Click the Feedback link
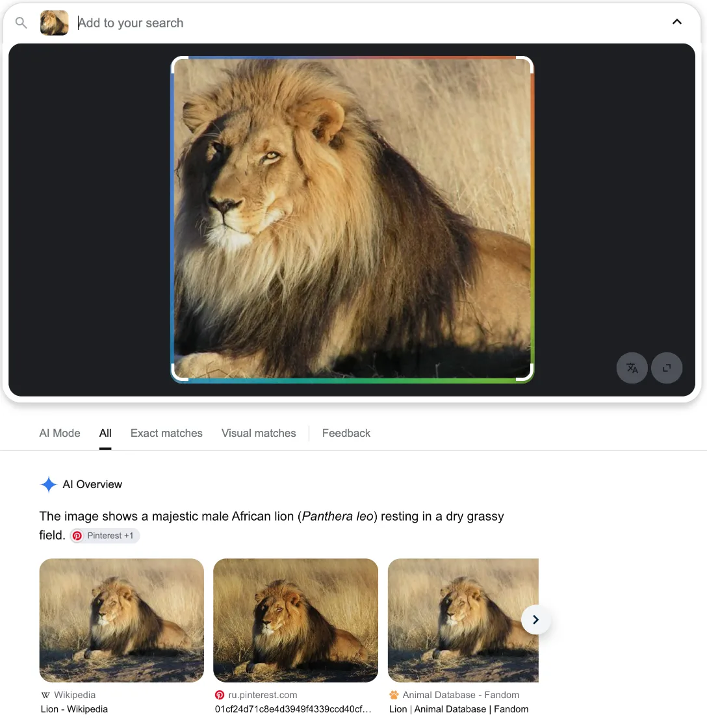Screen dimensions: 707x728 click(x=346, y=433)
